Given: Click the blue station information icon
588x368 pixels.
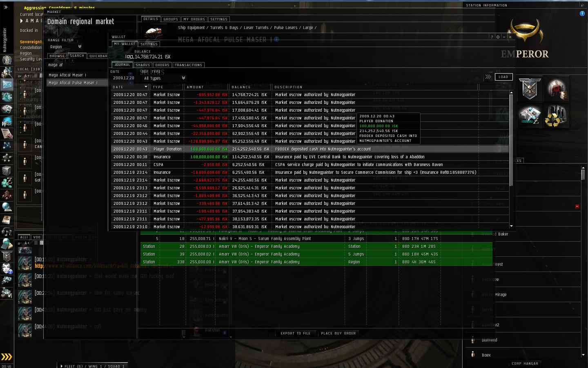Looking at the screenshot, I should [x=582, y=13].
